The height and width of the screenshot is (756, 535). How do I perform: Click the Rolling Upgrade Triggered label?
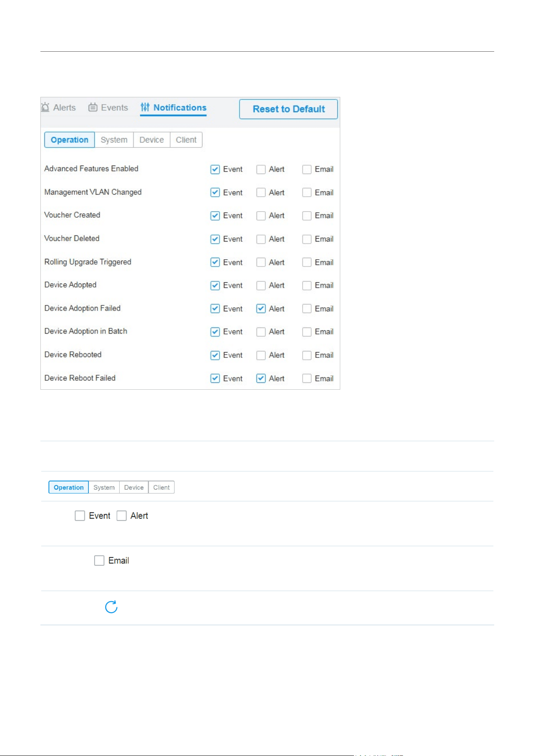tap(88, 262)
